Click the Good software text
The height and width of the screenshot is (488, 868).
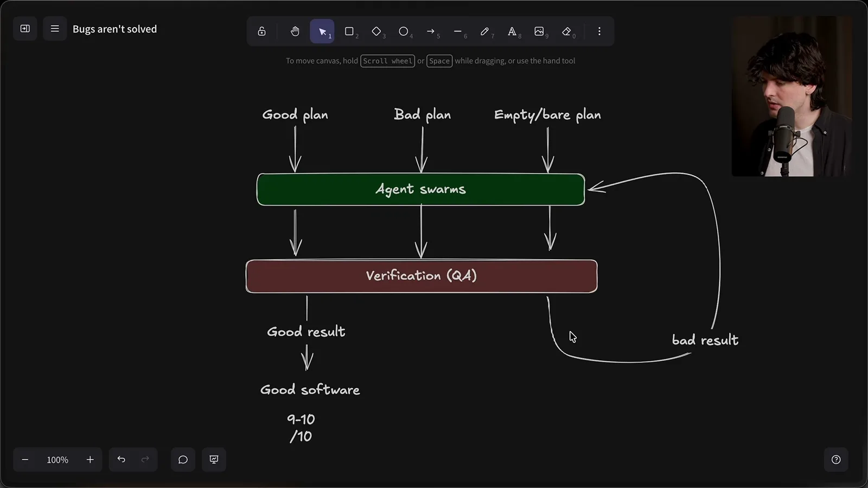(x=310, y=390)
